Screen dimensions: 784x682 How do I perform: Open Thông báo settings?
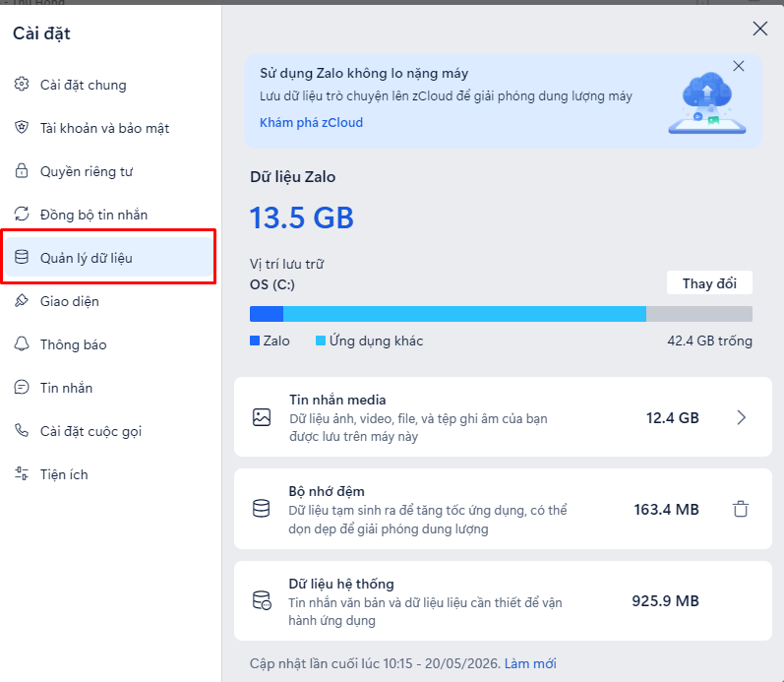[109, 344]
